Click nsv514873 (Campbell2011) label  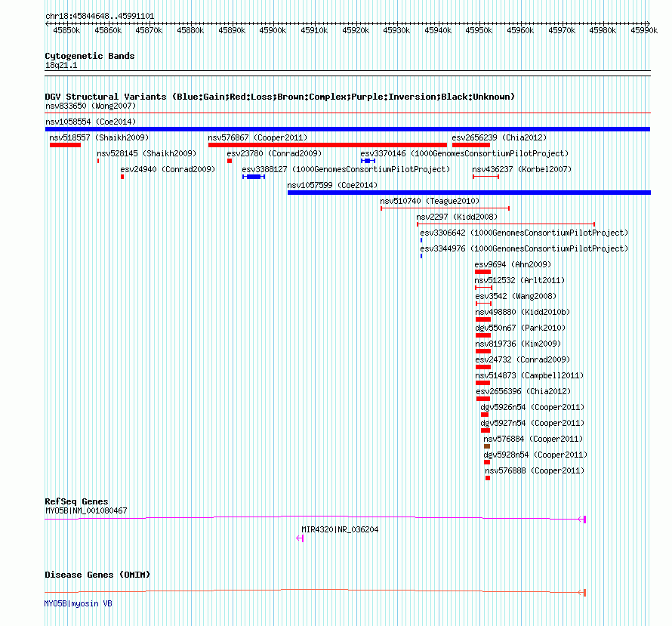tap(529, 375)
